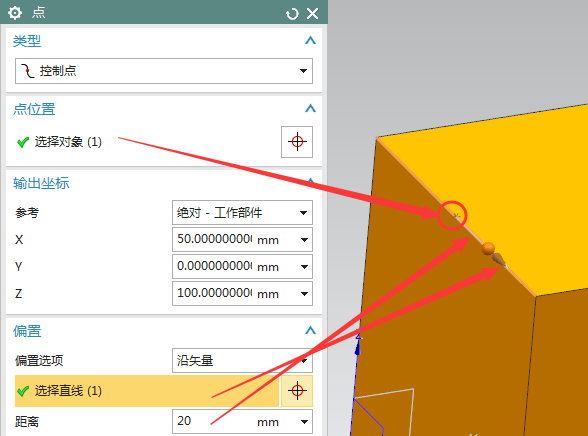Open the Z coordinate options arrow
The height and width of the screenshot is (436, 588).
click(304, 294)
